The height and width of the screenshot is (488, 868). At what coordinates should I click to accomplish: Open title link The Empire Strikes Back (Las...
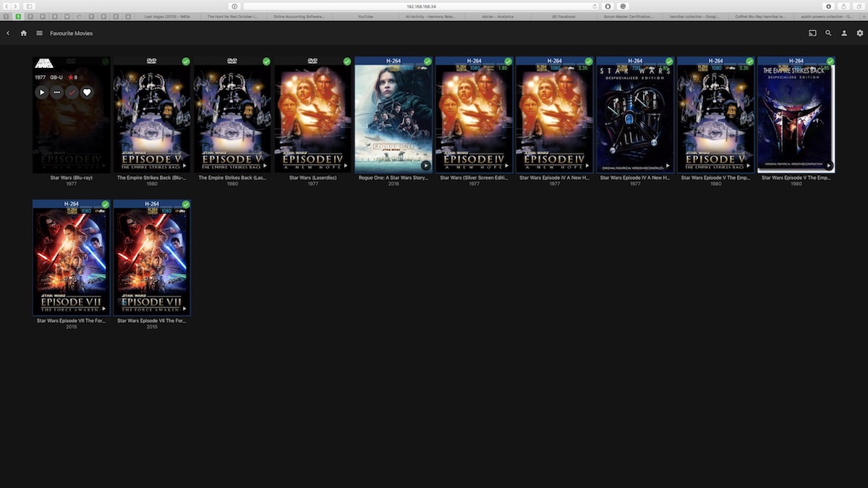pyautogui.click(x=232, y=177)
